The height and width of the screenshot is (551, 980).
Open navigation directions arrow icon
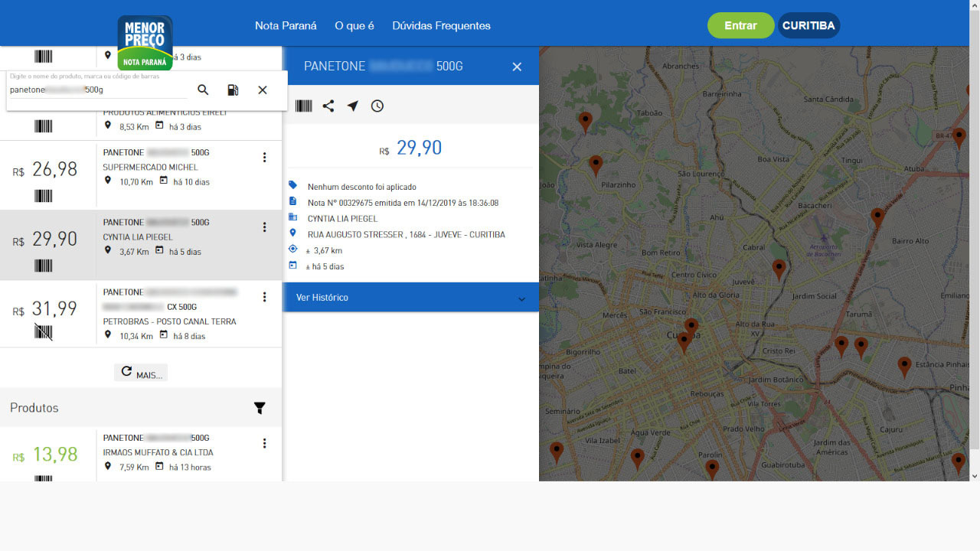353,106
